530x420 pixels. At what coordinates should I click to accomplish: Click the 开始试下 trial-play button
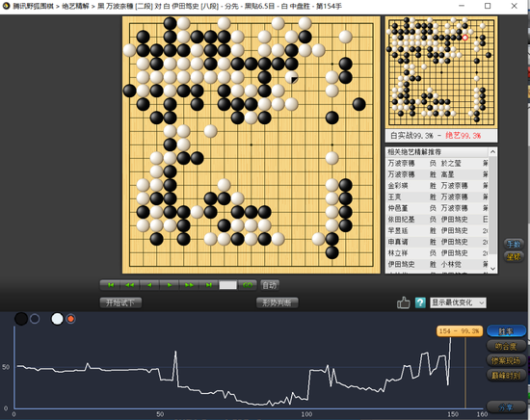(120, 302)
